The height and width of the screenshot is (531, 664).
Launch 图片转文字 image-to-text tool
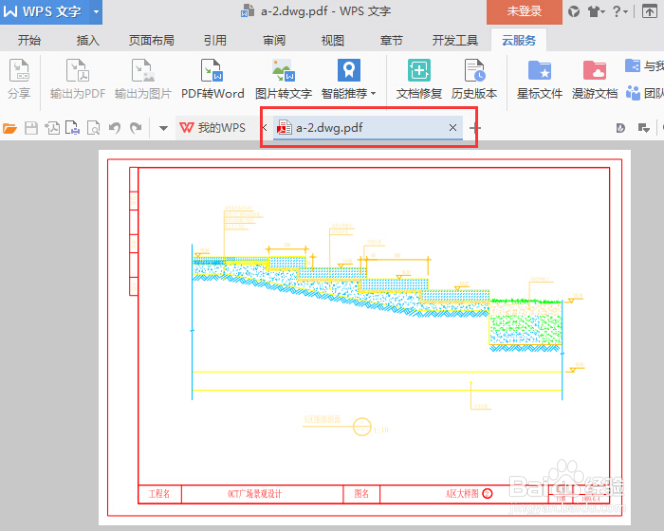(283, 79)
